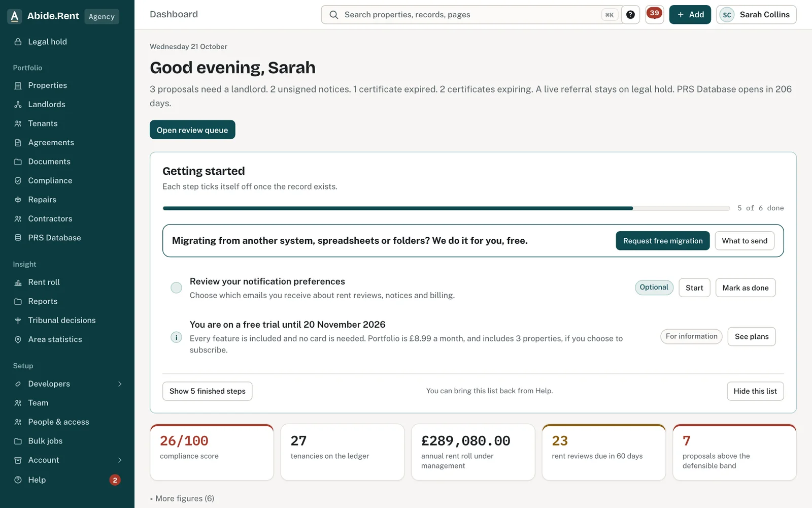The image size is (812, 508).
Task: Open the 26/100 compliance score card
Action: 212,452
